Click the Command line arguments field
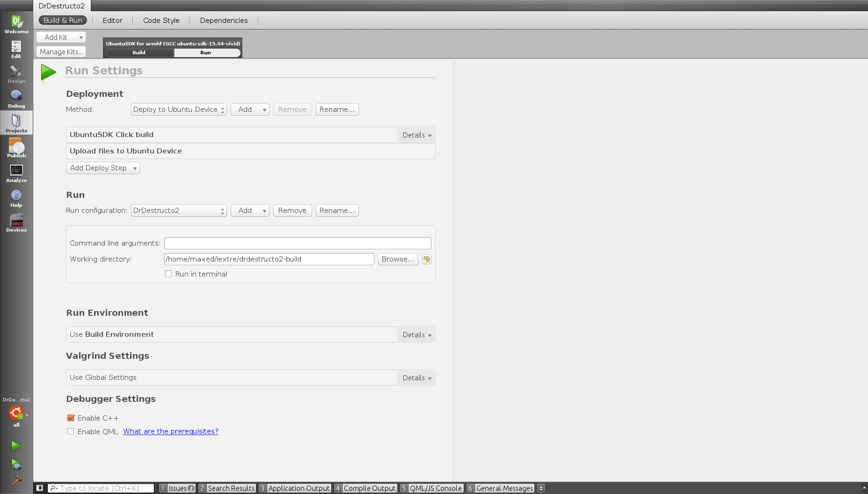This screenshot has width=868, height=494. point(298,243)
